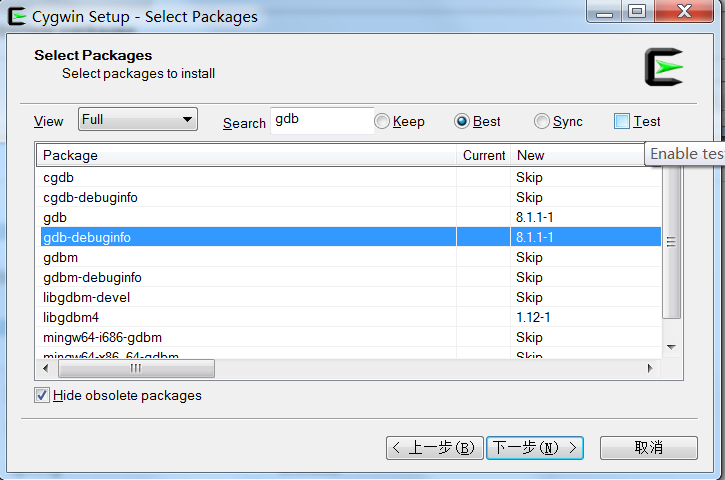Image resolution: width=725 pixels, height=480 pixels.
Task: Click the Skip value for gdbm-debuginfo
Action: click(x=529, y=277)
